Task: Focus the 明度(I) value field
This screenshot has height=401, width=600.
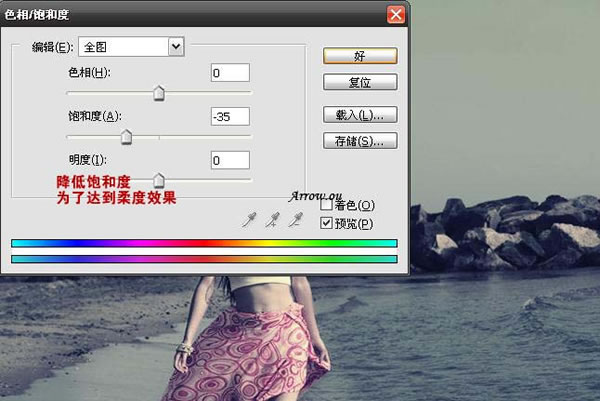Action: point(230,160)
